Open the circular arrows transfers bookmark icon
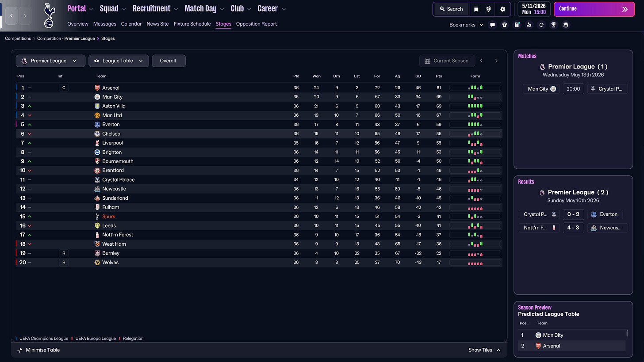 (x=541, y=25)
